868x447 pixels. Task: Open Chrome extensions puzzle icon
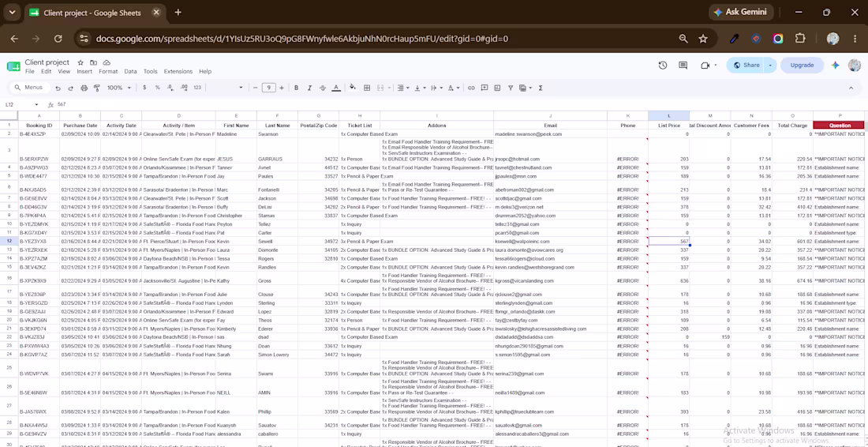tap(800, 39)
